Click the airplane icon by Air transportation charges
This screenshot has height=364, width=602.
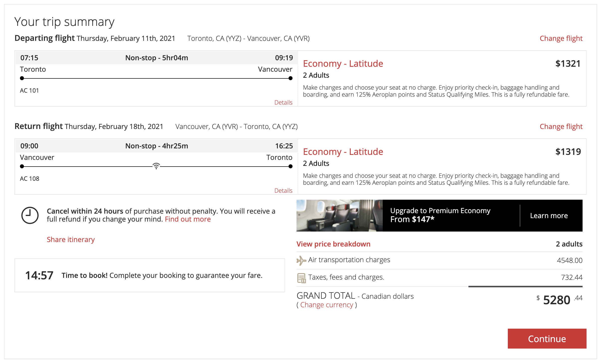pos(301,260)
